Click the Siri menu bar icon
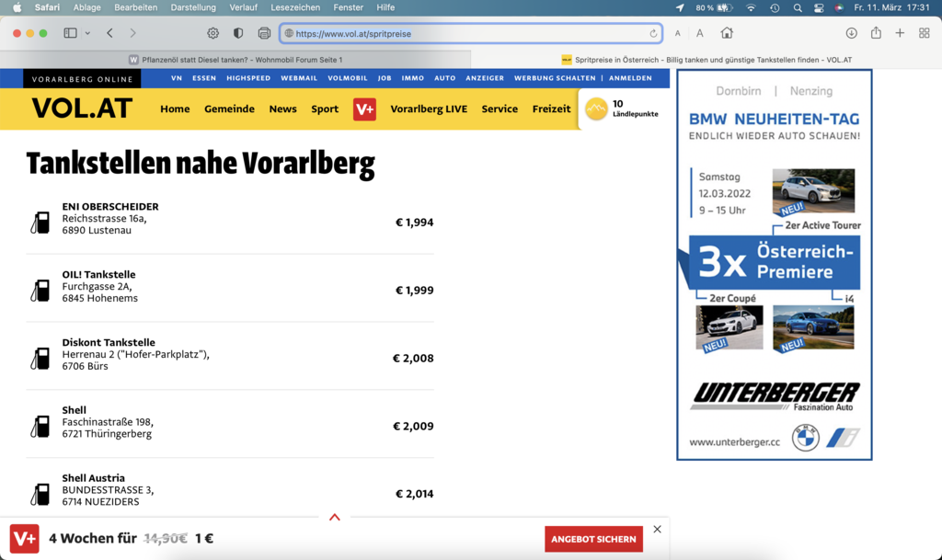 point(839,7)
